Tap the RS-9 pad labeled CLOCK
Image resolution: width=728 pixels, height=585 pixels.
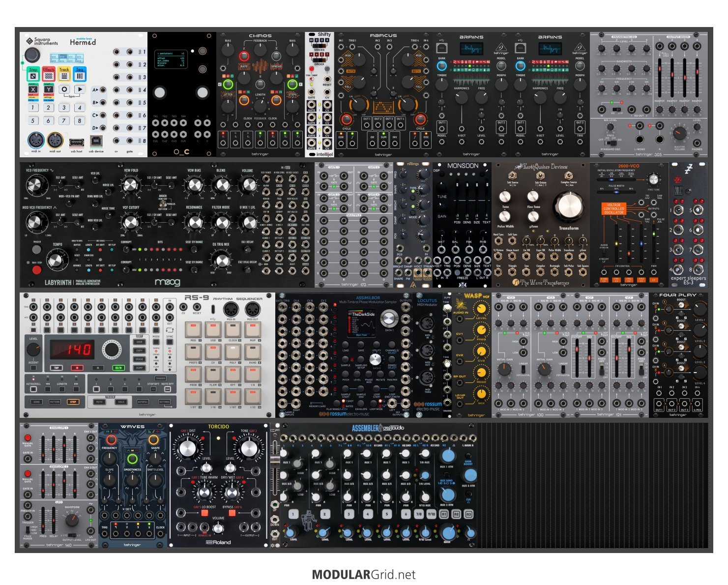point(233,330)
